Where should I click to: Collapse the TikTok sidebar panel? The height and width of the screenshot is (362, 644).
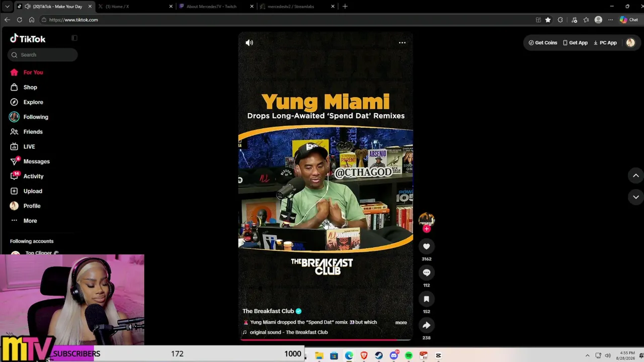click(x=74, y=38)
